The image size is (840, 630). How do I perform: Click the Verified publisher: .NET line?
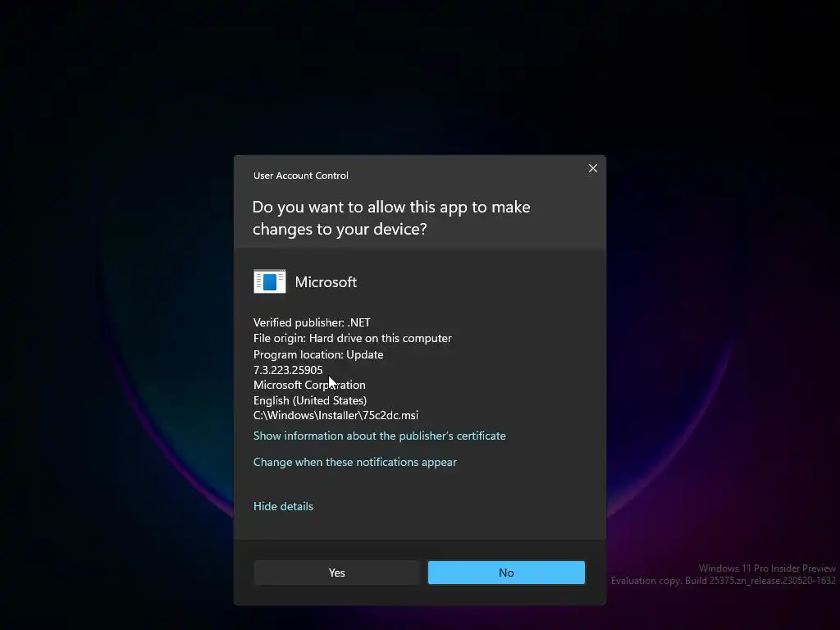312,322
